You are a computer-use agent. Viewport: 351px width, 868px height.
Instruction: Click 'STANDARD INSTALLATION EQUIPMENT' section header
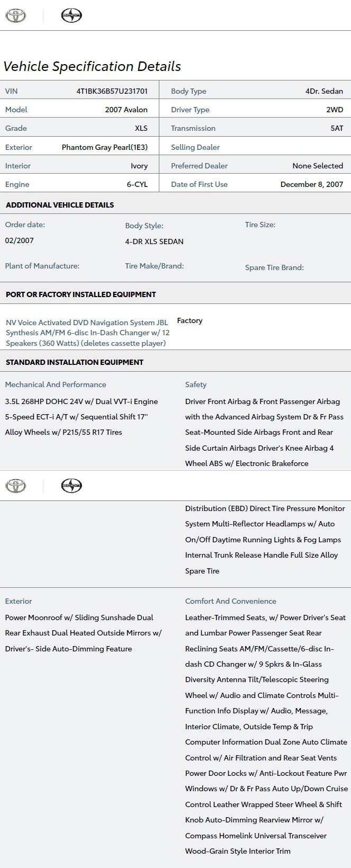pos(75,362)
